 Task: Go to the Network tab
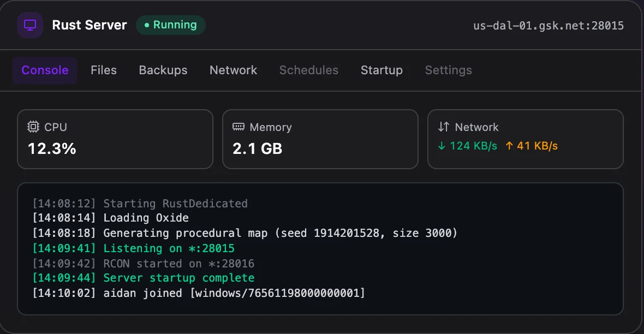pyautogui.click(x=233, y=70)
